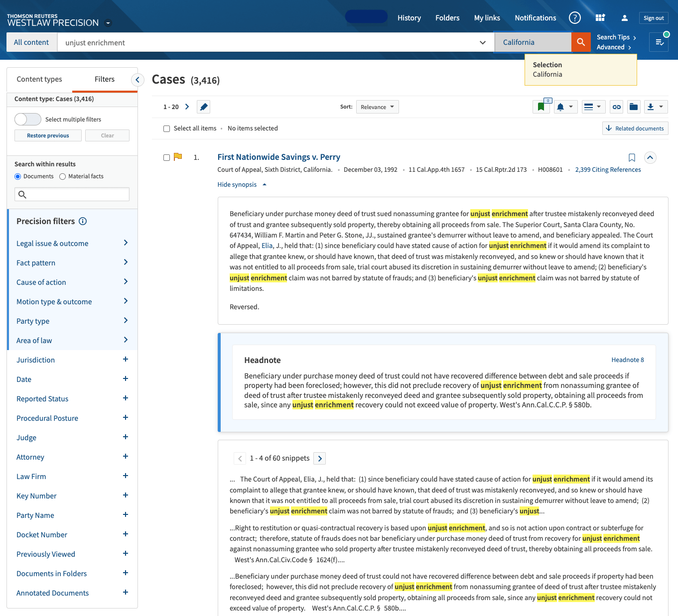Bookmark the First Nationwide Savings result
Screen dimensions: 678x616
point(632,158)
